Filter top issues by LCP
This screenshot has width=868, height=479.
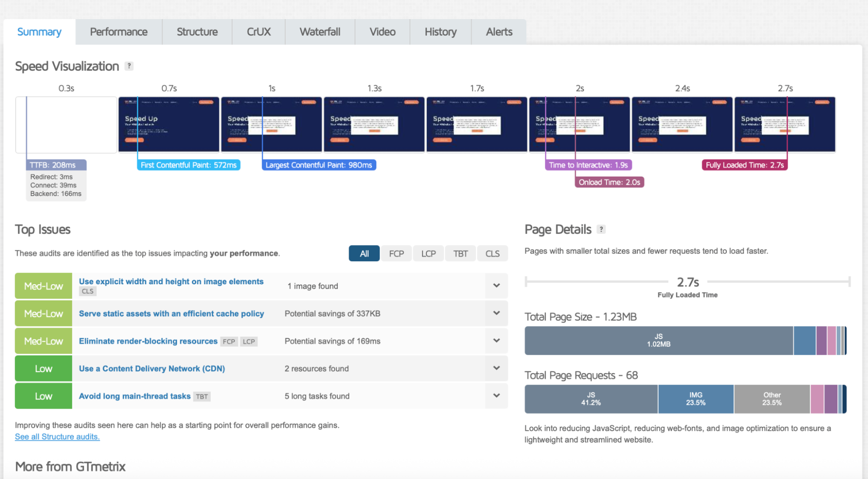pyautogui.click(x=429, y=253)
